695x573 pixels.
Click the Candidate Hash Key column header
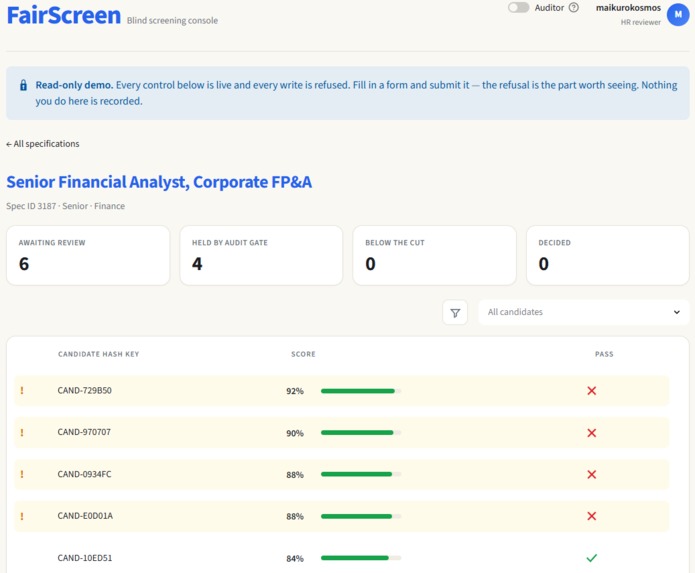coord(98,354)
